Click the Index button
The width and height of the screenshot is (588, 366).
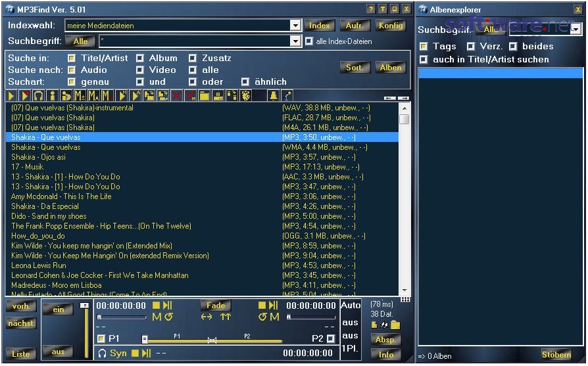pyautogui.click(x=319, y=26)
